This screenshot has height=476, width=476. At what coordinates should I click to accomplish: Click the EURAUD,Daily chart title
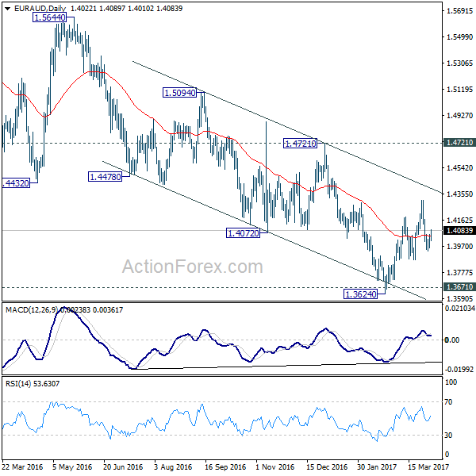(x=40, y=9)
